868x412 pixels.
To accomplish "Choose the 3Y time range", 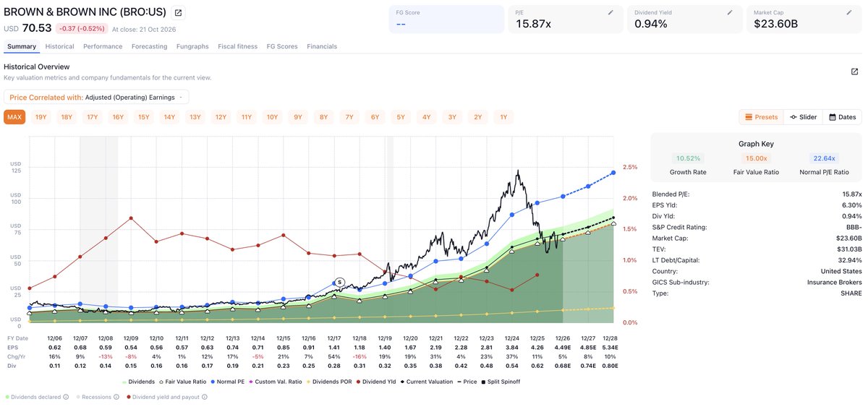I will (x=452, y=117).
